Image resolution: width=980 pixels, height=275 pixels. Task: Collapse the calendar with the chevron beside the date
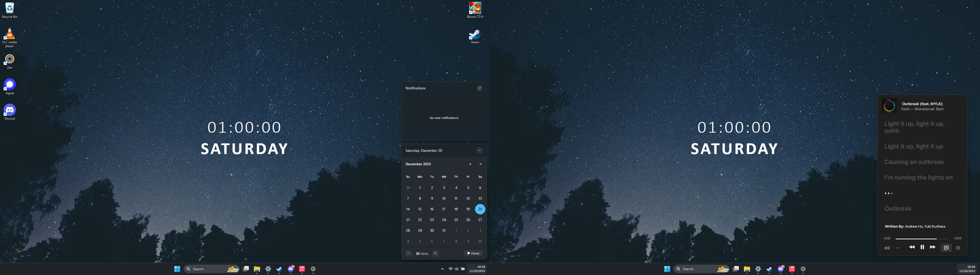click(479, 150)
